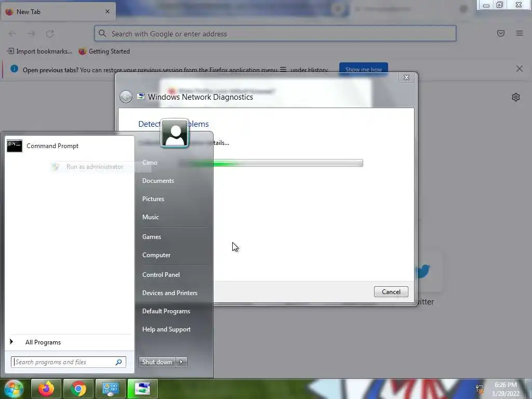Open Devices and Printers
This screenshot has height=399, width=532.
(170, 293)
